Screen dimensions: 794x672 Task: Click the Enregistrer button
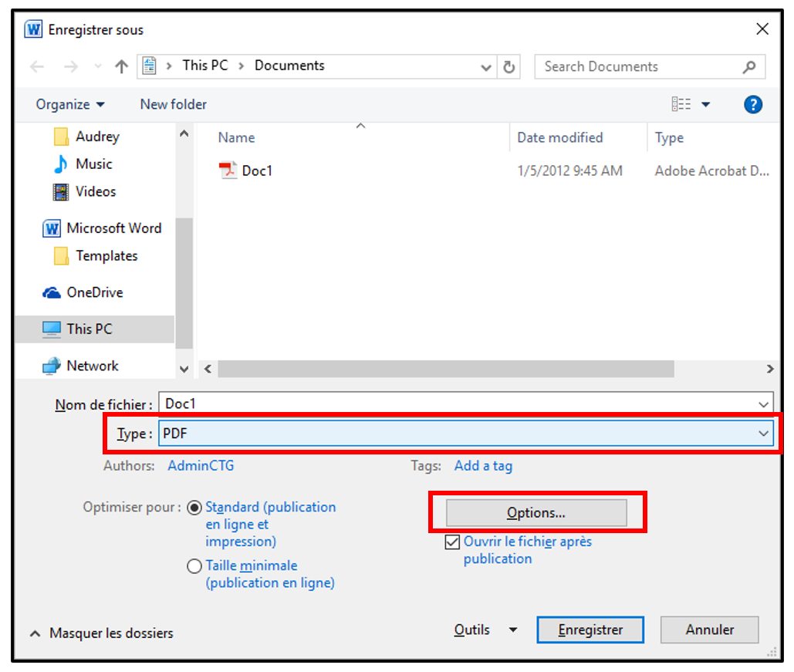point(590,630)
